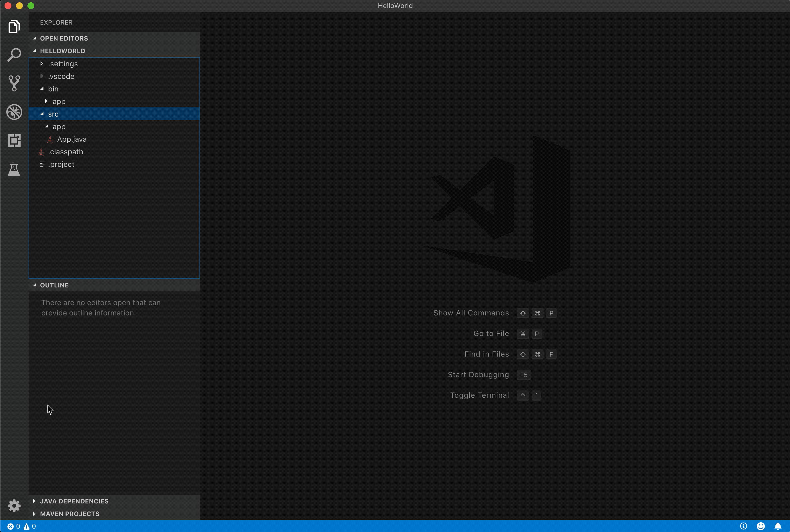Viewport: 790px width, 532px height.
Task: Open the Debug view
Action: pyautogui.click(x=14, y=112)
